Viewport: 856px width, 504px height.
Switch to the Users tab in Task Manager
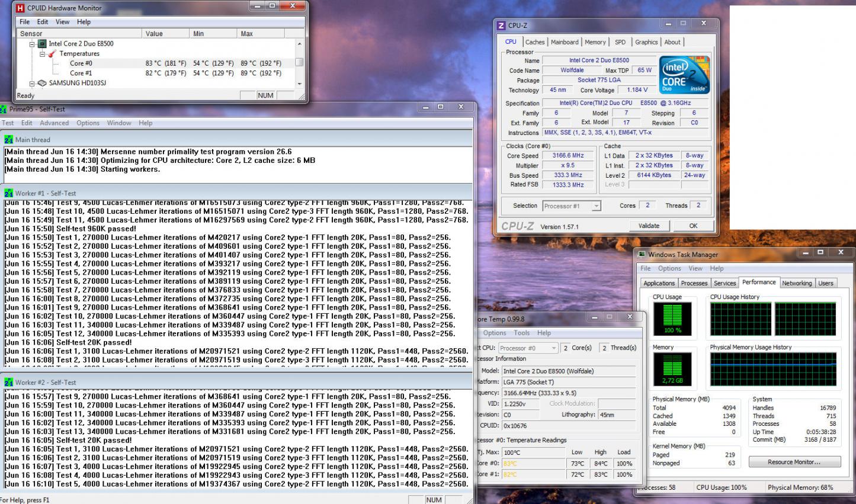click(826, 283)
